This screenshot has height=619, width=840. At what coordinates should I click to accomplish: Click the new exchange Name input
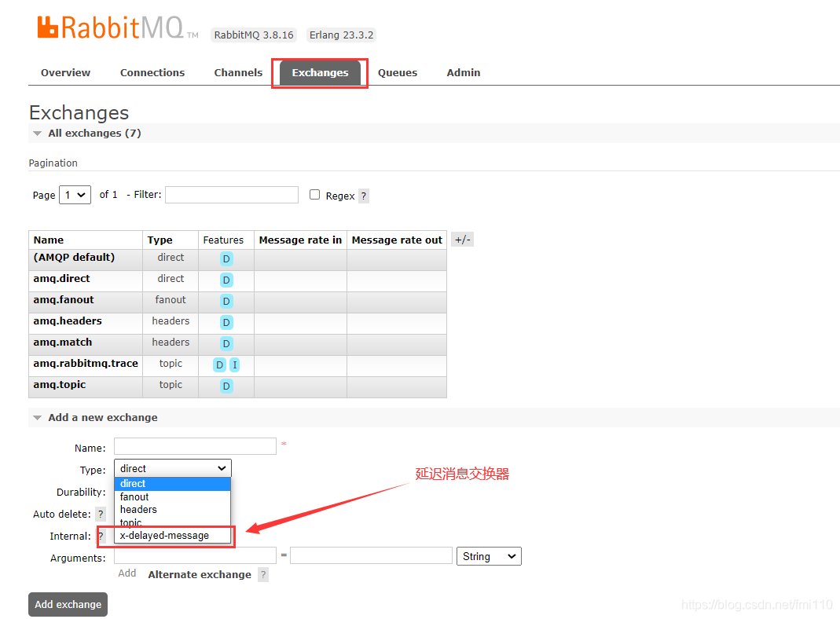[x=195, y=447]
